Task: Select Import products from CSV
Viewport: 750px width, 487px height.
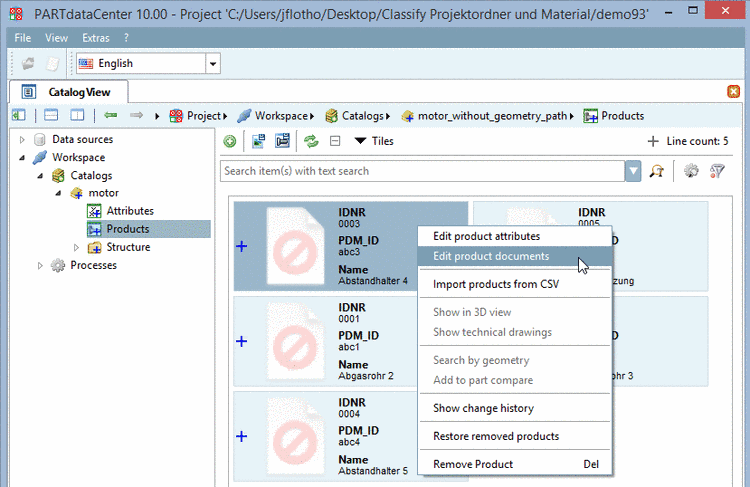Action: [x=495, y=284]
